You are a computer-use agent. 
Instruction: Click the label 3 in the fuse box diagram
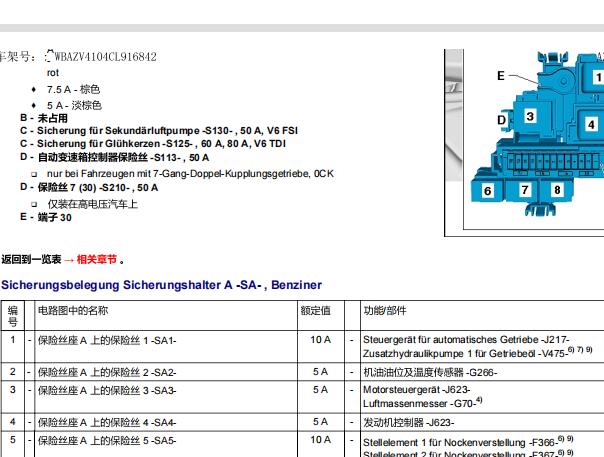coord(530,116)
